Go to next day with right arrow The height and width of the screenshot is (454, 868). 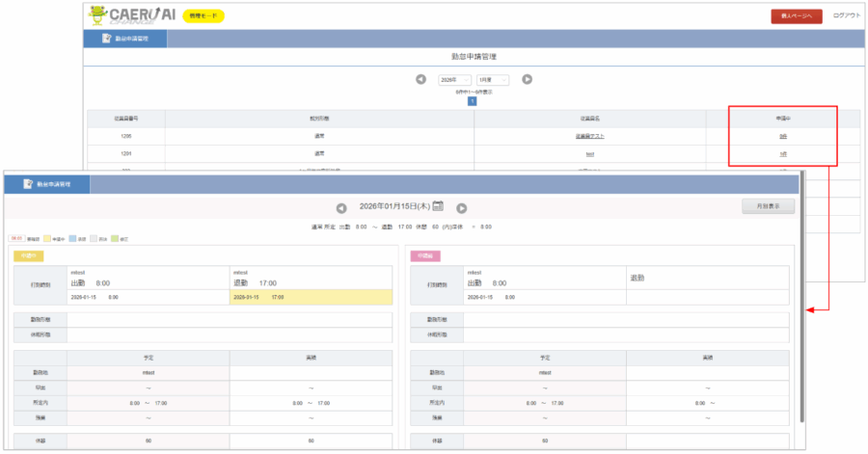pyautogui.click(x=462, y=207)
